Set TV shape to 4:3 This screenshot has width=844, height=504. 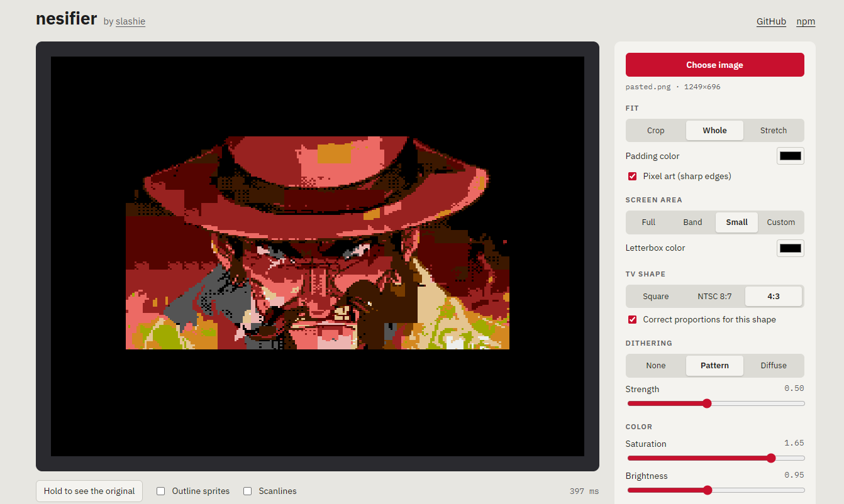(x=773, y=297)
